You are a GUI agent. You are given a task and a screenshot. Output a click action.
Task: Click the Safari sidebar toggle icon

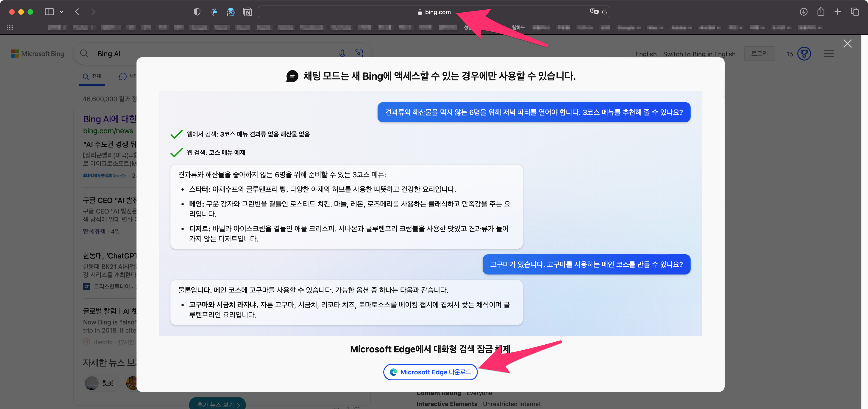(x=49, y=12)
